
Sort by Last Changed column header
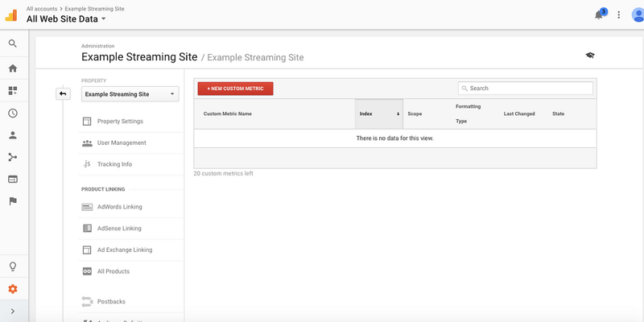click(519, 114)
